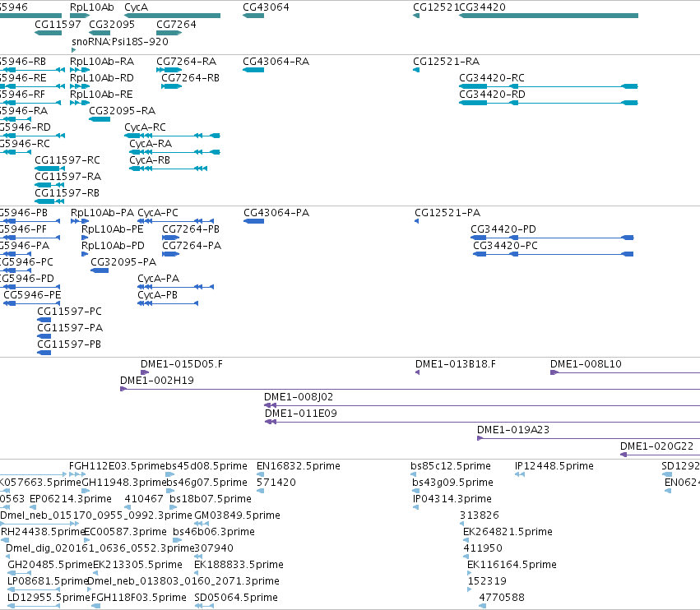The height and width of the screenshot is (610, 700).
Task: Select the bs43g09.5prime EST label
Action: pos(452,483)
